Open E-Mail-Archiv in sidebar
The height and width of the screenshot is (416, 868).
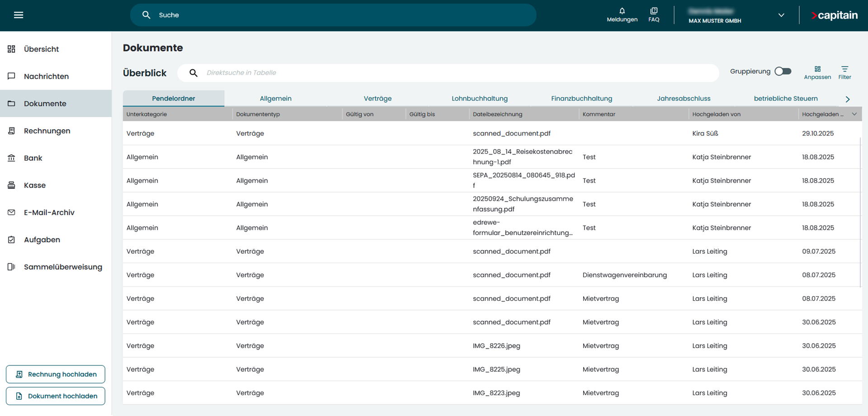49,212
